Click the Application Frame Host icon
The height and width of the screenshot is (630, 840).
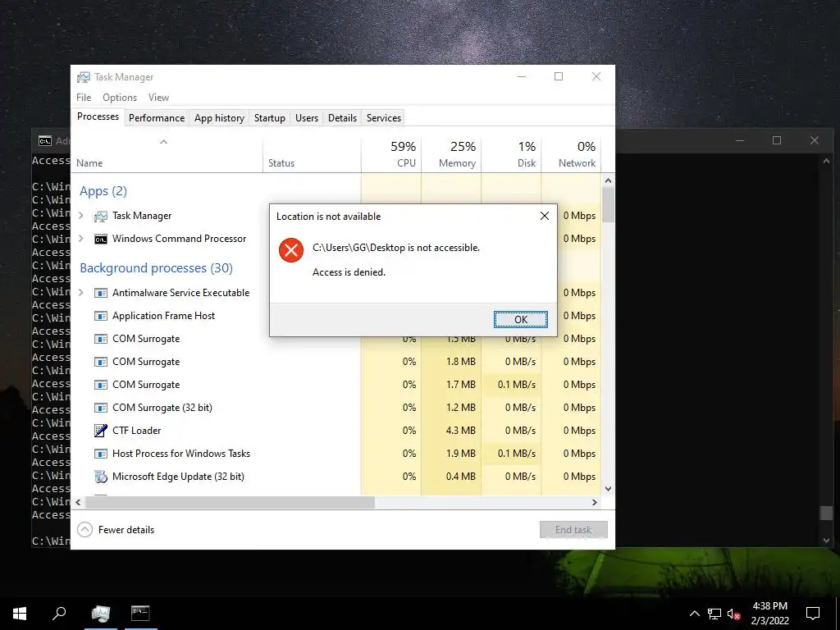101,316
